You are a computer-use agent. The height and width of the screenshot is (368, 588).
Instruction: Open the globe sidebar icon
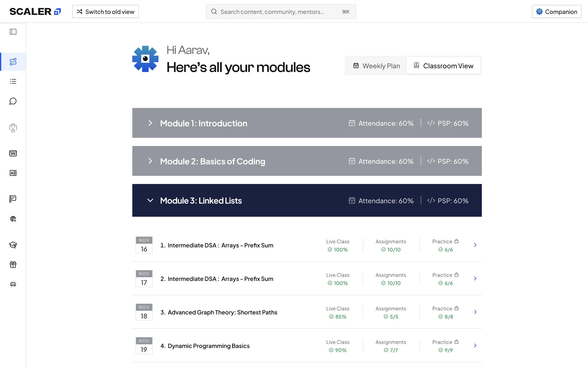pos(13,219)
